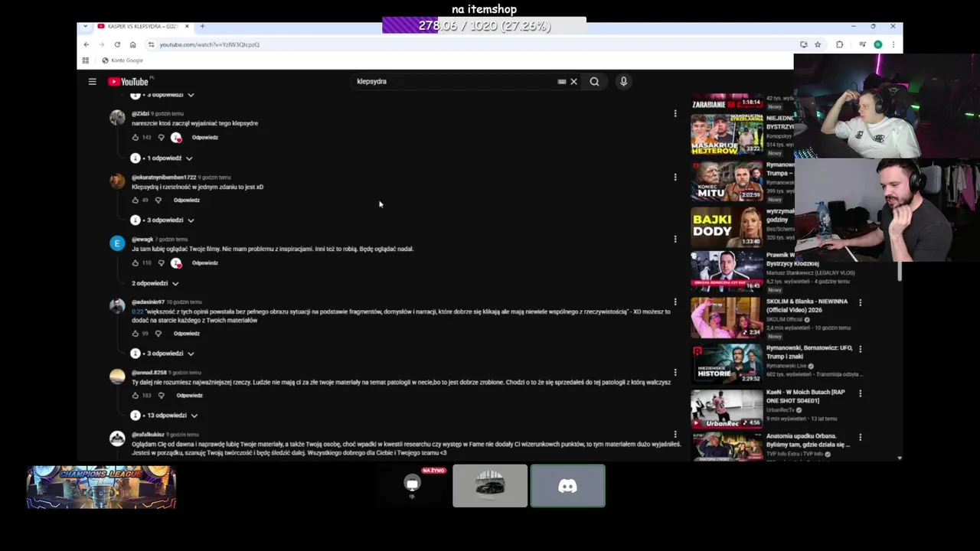This screenshot has height=551, width=980.
Task: Select the NA ŻYWO monitor source icon
Action: coord(413,484)
